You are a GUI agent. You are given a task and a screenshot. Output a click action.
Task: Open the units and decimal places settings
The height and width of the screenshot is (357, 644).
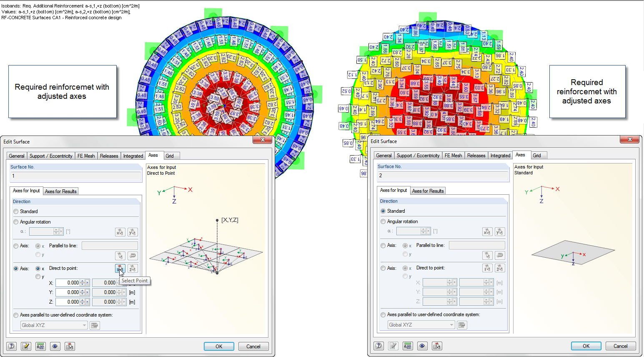(40, 346)
